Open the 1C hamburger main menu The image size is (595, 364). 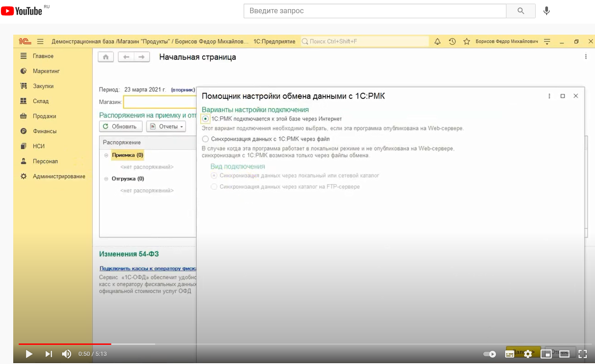click(40, 42)
